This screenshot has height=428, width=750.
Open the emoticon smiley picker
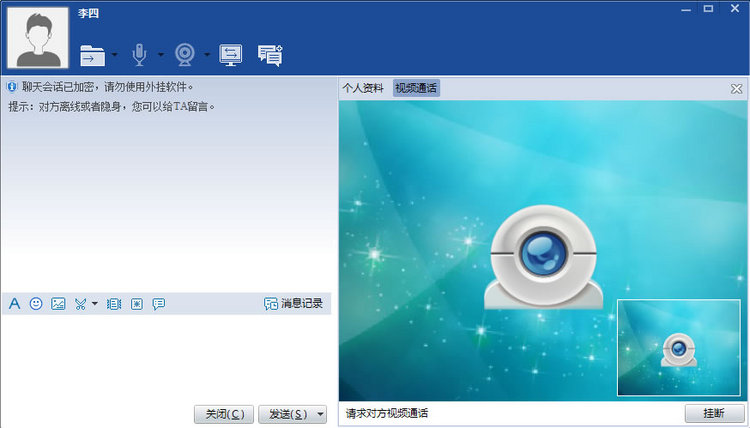(x=36, y=304)
